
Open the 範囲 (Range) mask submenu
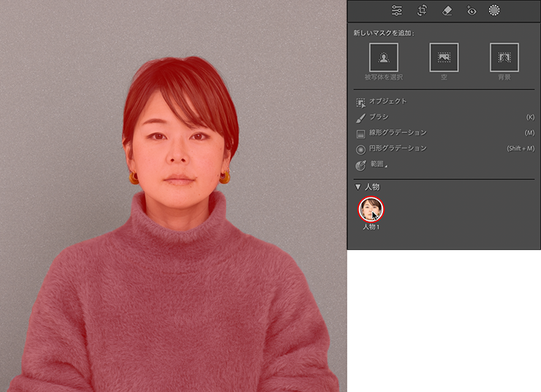(377, 165)
